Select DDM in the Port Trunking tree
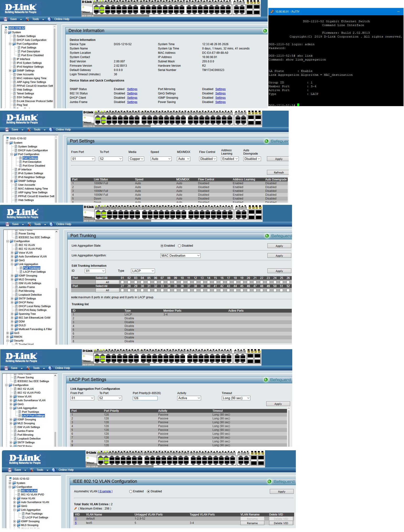 point(22,322)
